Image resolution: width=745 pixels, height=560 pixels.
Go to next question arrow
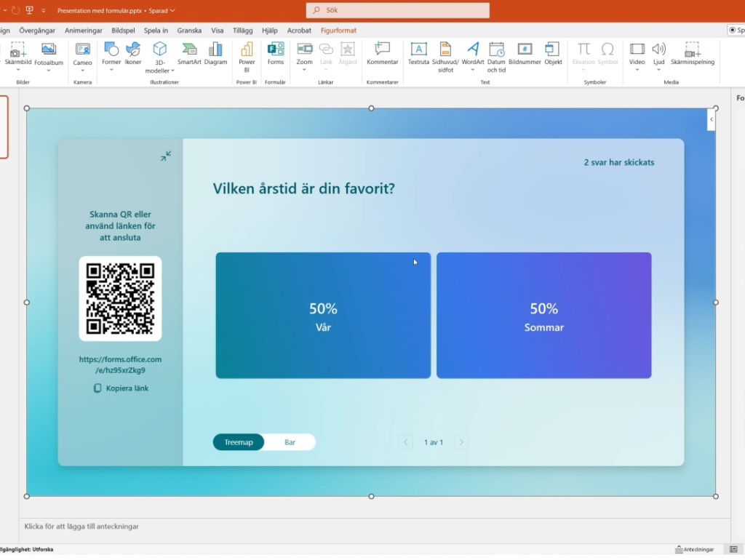pos(461,442)
